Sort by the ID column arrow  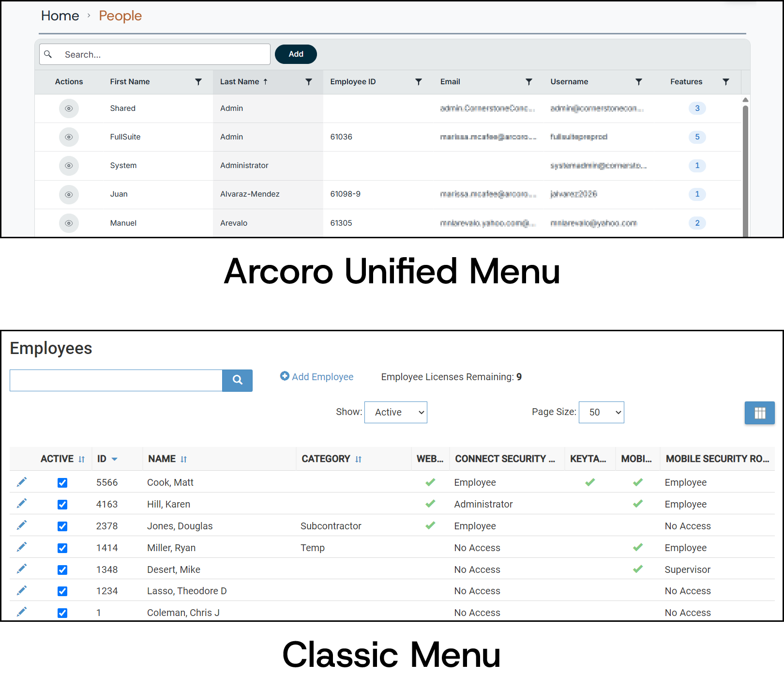pyautogui.click(x=115, y=459)
